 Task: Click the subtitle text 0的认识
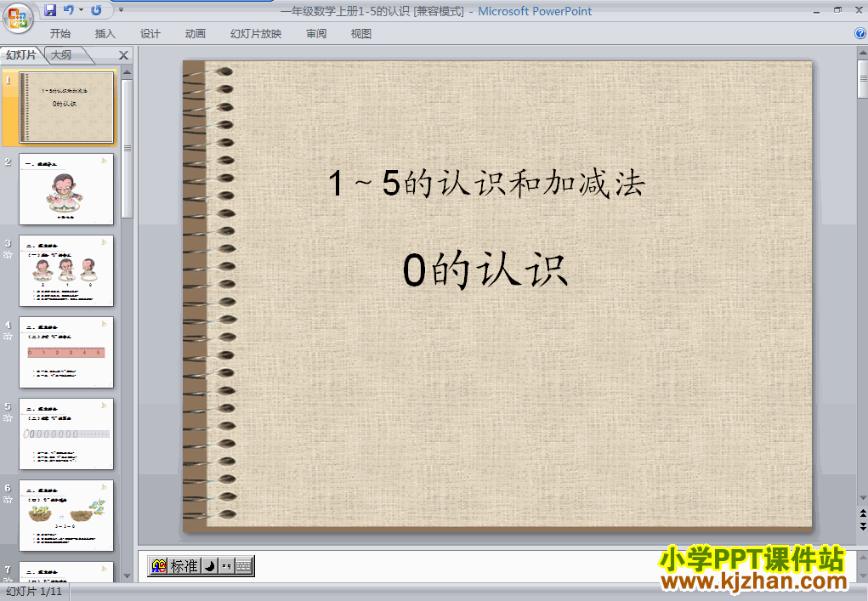[x=485, y=270]
